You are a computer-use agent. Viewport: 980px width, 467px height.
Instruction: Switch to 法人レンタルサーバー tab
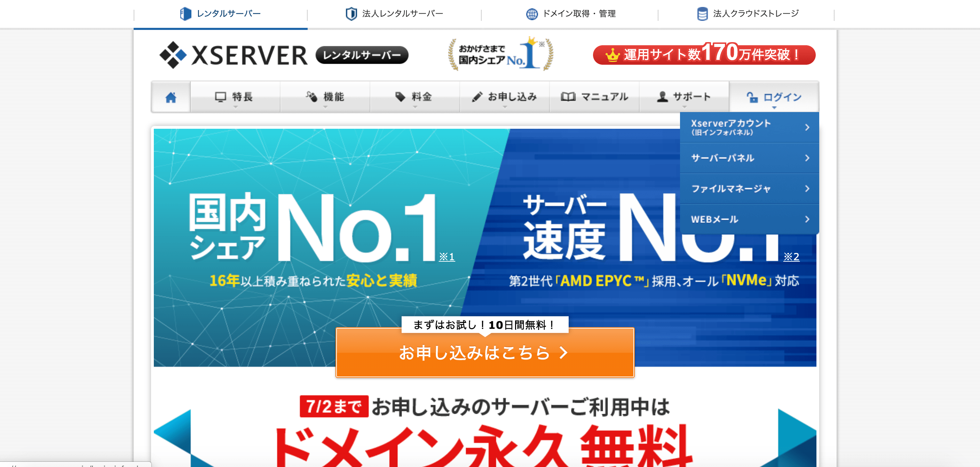pyautogui.click(x=395, y=14)
